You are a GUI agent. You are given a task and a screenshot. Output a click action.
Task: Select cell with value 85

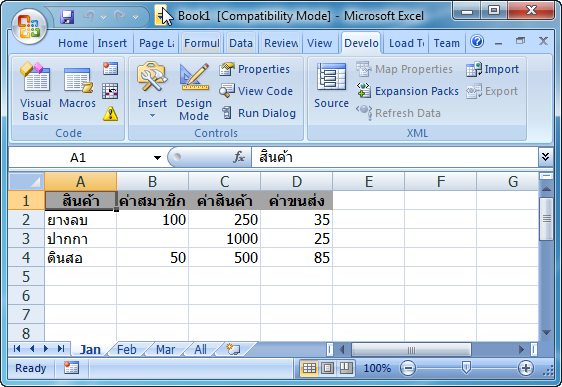[297, 258]
